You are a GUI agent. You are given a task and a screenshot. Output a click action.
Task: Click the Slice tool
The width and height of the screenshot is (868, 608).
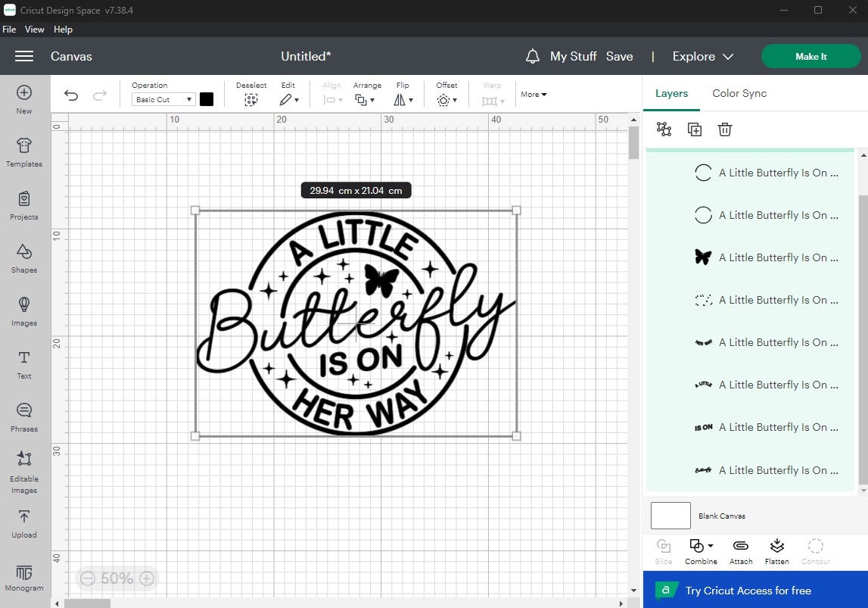(663, 551)
